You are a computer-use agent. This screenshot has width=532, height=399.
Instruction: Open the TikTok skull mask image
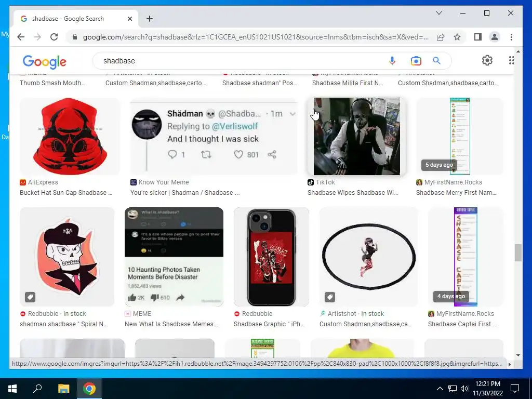(x=356, y=136)
